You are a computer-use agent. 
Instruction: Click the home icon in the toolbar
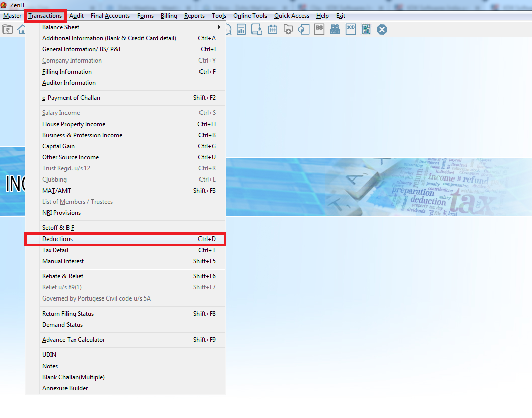pos(21,30)
